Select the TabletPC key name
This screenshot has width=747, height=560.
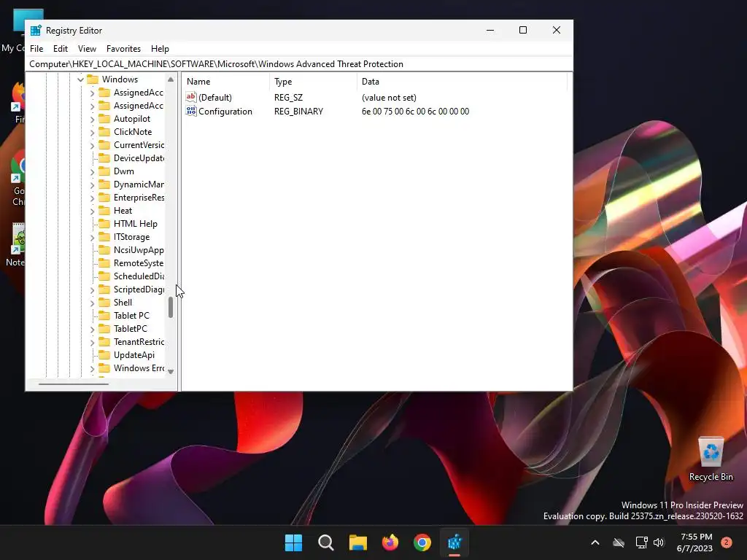tap(131, 329)
